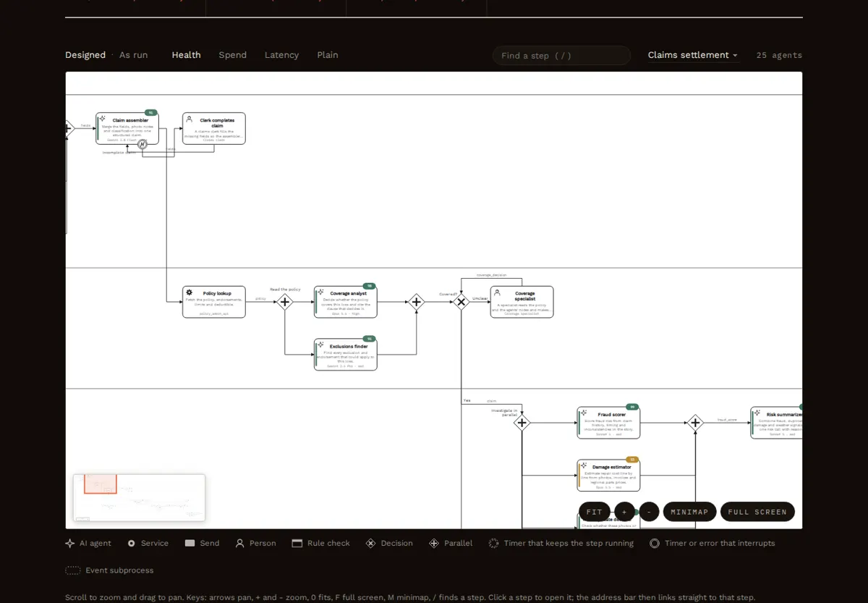This screenshot has height=603, width=868.
Task: Click the AI sparkle icon on Damage estimator
Action: [x=584, y=465]
